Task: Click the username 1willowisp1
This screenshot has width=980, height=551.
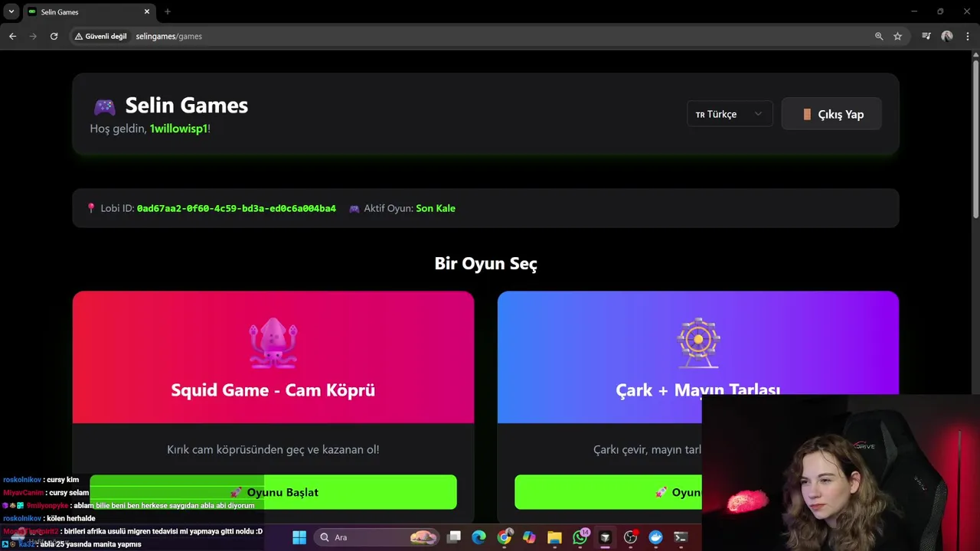Action: pos(178,129)
